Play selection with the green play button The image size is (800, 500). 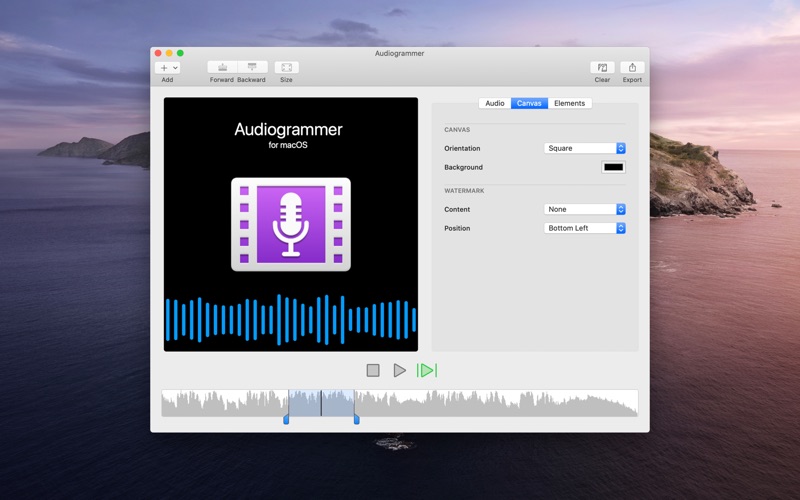(x=427, y=370)
